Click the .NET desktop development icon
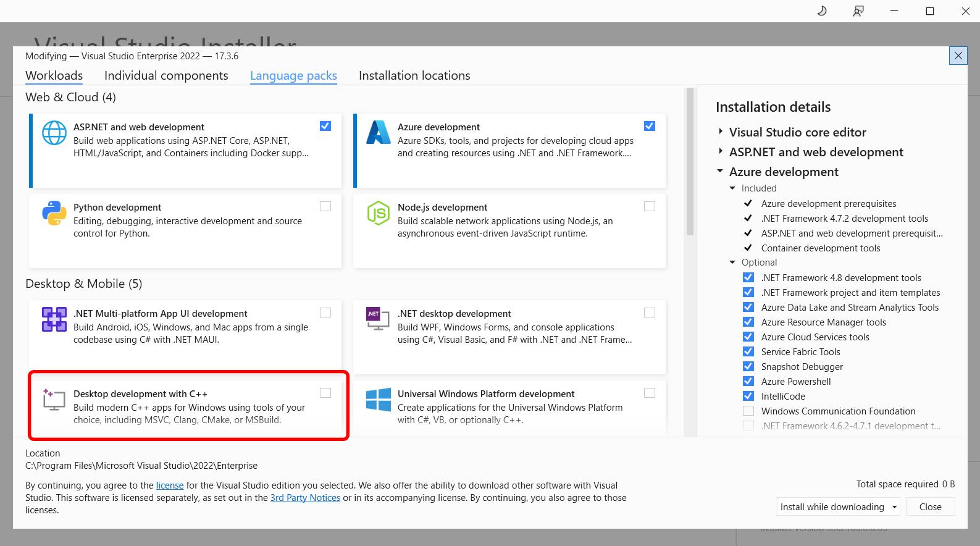This screenshot has height=546, width=980. pyautogui.click(x=378, y=319)
